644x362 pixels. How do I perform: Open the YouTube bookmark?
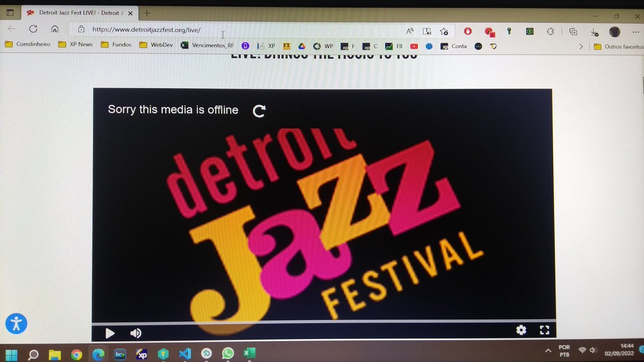click(x=414, y=47)
